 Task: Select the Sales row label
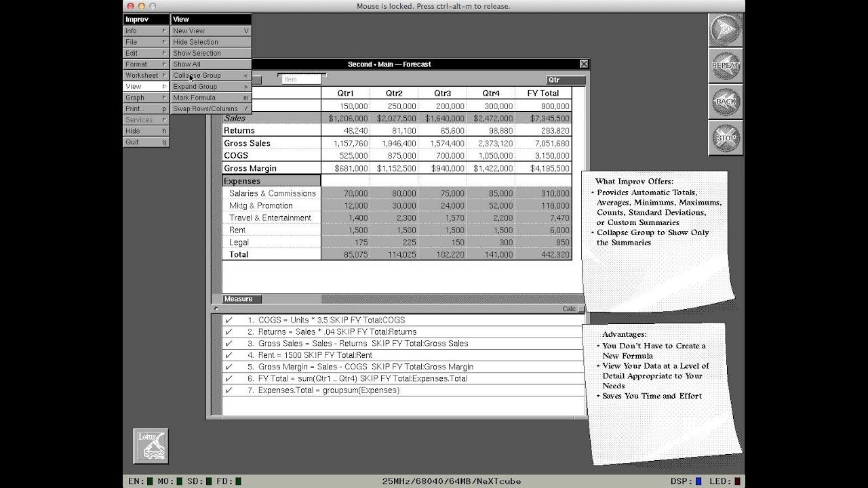click(x=271, y=118)
